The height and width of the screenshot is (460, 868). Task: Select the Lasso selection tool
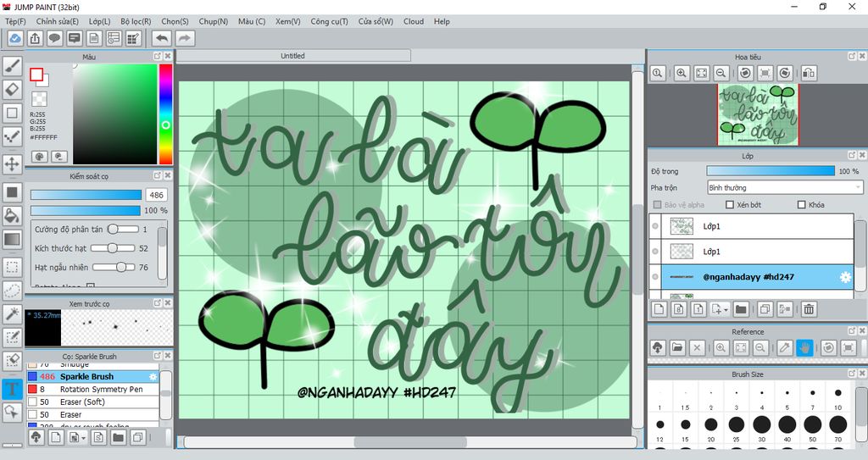pyautogui.click(x=12, y=290)
